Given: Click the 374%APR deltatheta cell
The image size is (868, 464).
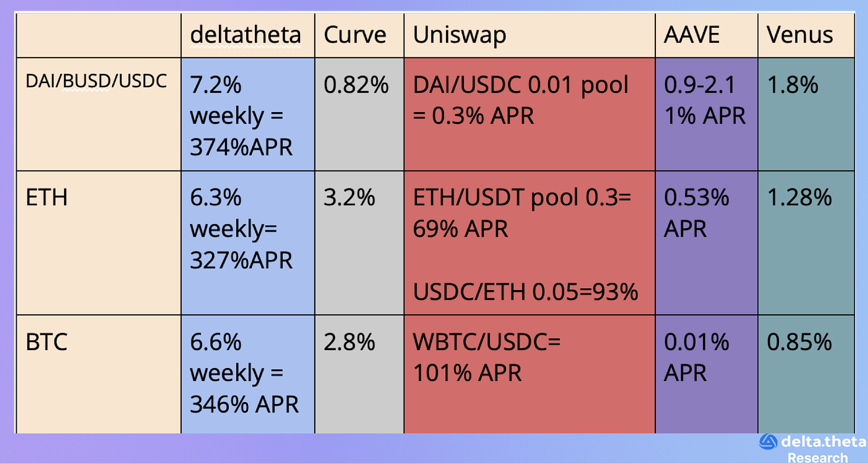Looking at the screenshot, I should pyautogui.click(x=248, y=115).
